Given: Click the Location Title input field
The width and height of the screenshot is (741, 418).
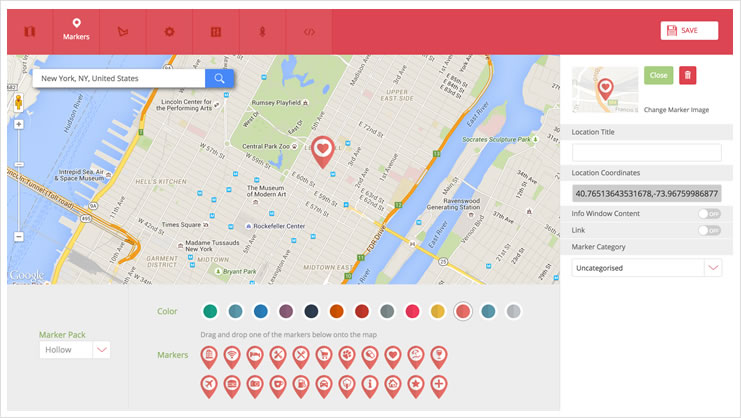Looking at the screenshot, I should coord(646,153).
